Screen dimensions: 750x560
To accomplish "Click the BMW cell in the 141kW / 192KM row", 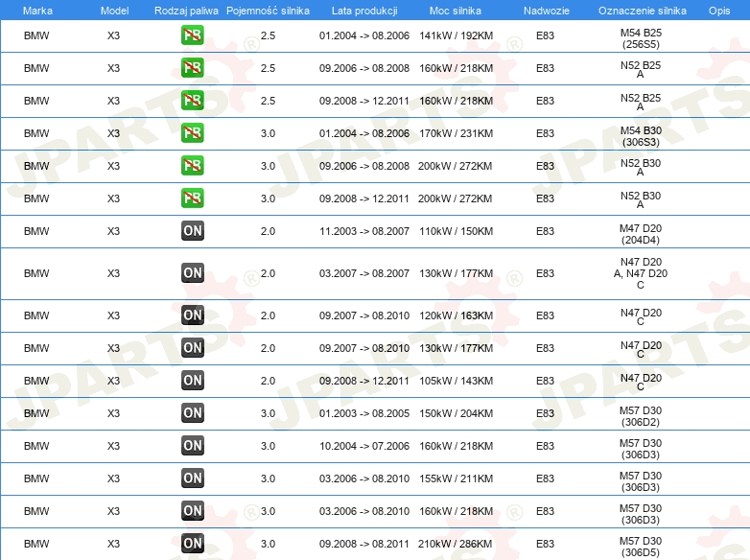I will (x=36, y=35).
